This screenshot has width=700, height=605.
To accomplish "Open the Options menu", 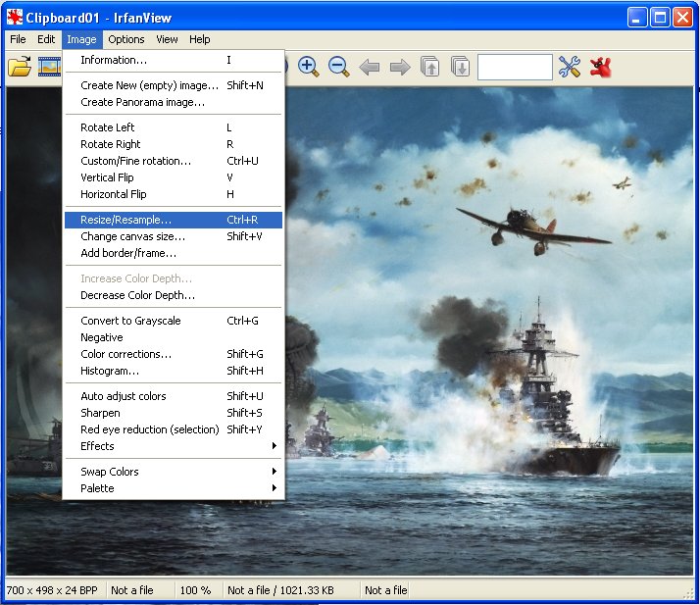I will (x=126, y=39).
